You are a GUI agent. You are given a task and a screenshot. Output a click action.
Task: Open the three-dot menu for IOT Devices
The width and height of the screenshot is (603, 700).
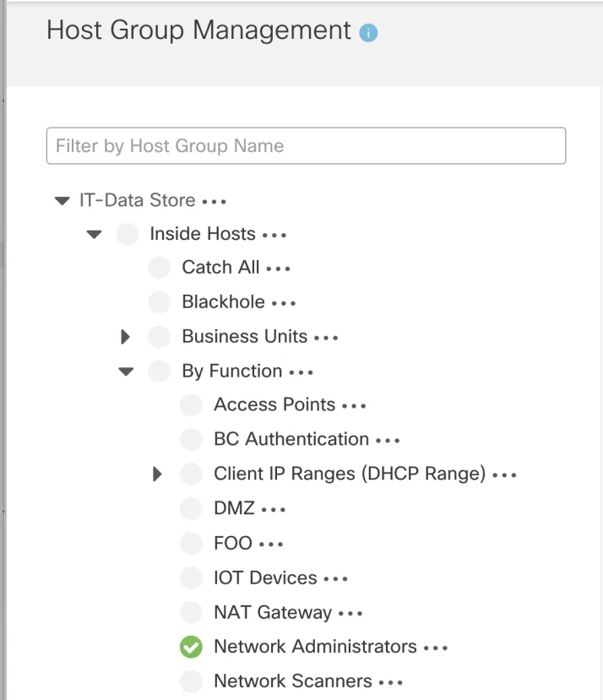pos(335,579)
